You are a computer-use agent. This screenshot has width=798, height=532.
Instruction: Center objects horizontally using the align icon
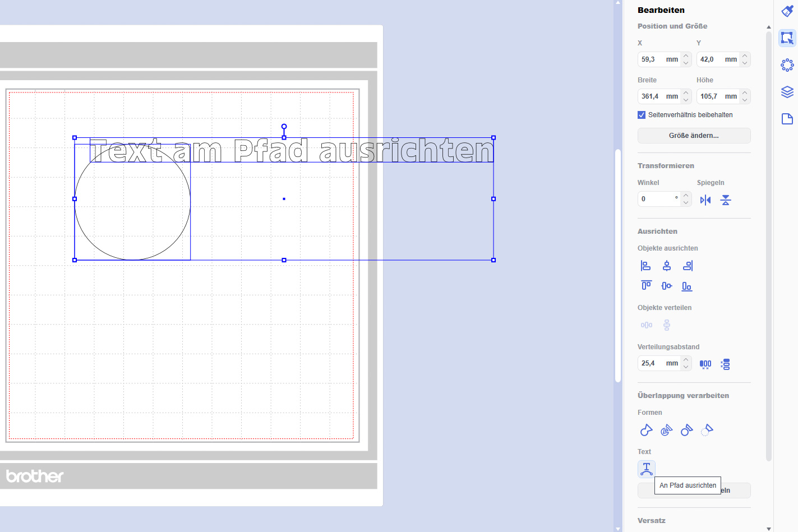pyautogui.click(x=667, y=266)
